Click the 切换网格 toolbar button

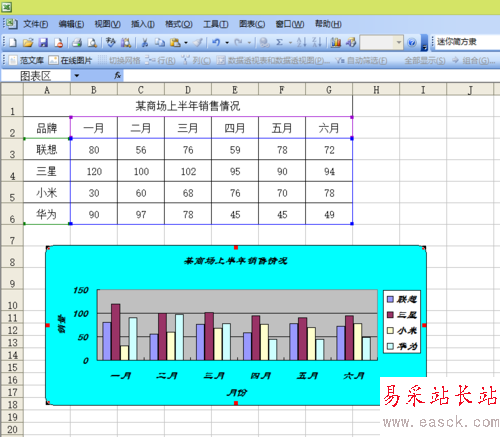[x=119, y=60]
